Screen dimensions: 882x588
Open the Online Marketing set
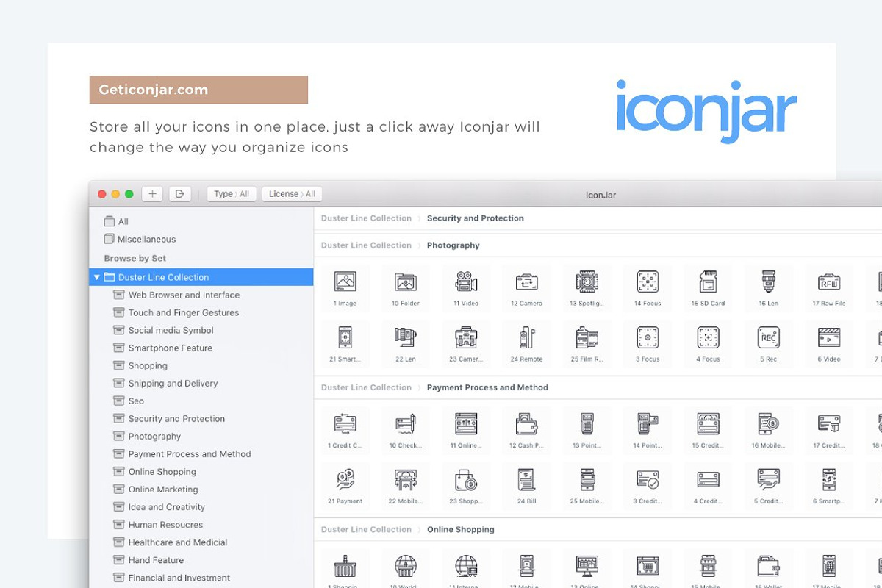coord(156,489)
